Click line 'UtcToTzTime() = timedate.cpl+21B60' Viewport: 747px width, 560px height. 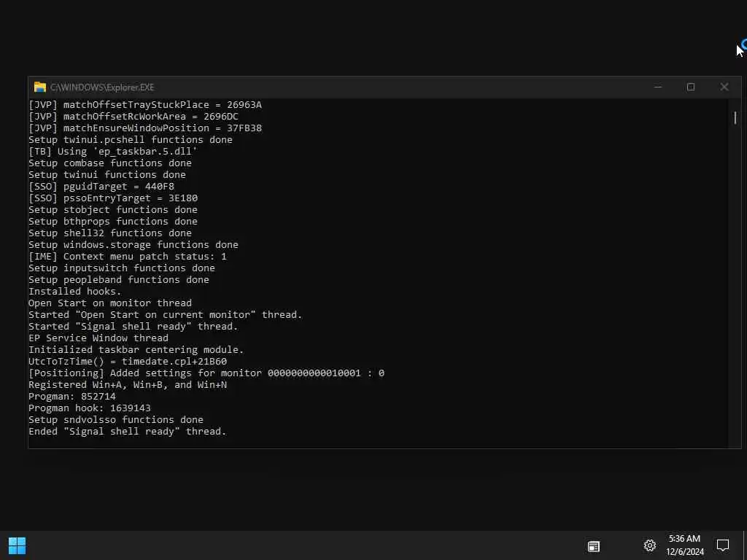[x=128, y=362]
